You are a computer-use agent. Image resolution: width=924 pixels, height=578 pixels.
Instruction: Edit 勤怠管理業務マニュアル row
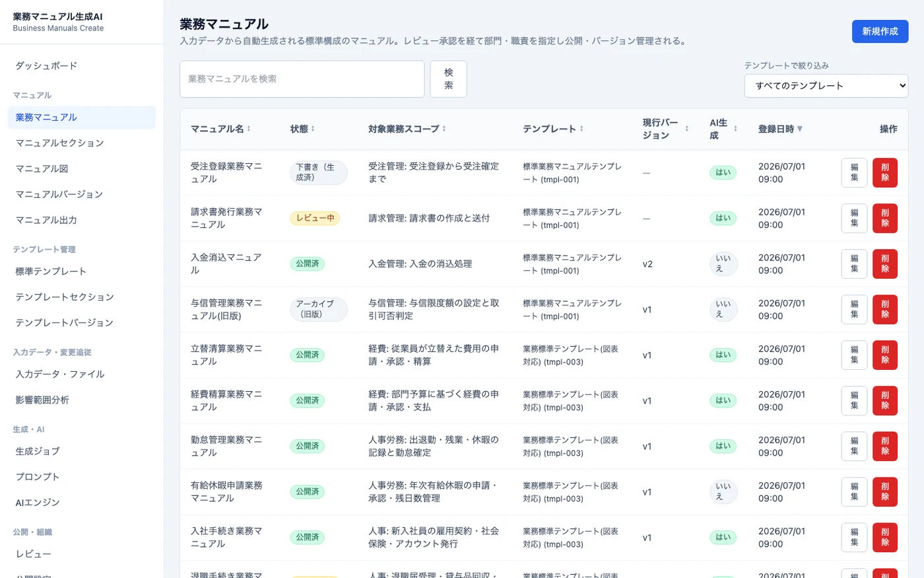pyautogui.click(x=854, y=447)
